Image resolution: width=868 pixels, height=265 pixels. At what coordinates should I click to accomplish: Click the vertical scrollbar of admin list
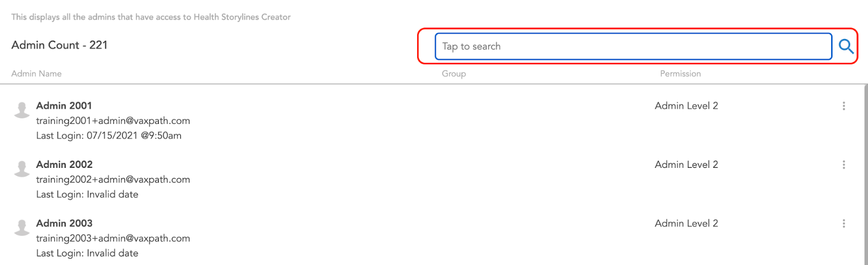865,174
